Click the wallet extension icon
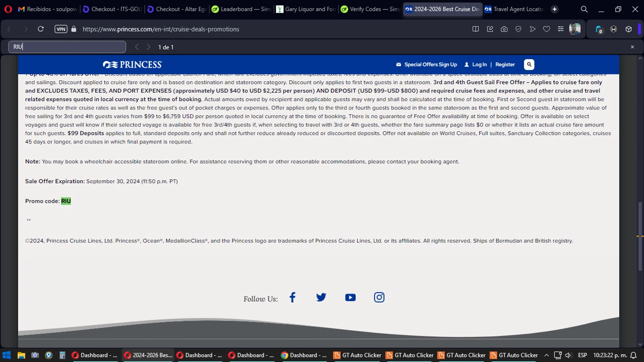This screenshot has width=644, height=362. (614, 29)
